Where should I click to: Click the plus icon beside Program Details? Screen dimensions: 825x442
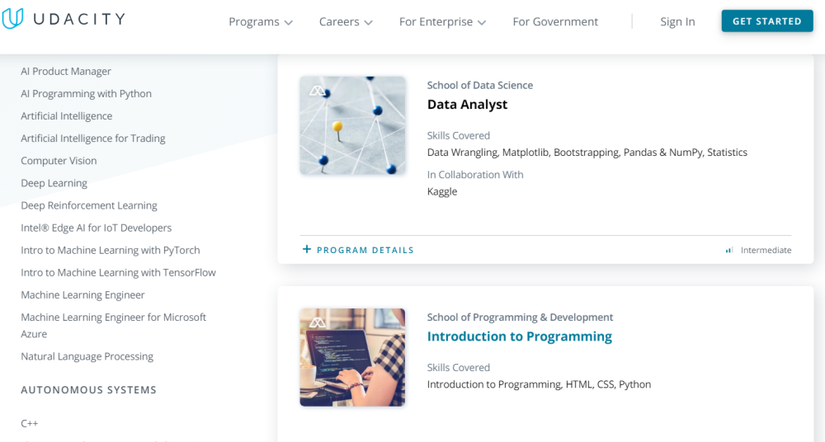coord(307,249)
